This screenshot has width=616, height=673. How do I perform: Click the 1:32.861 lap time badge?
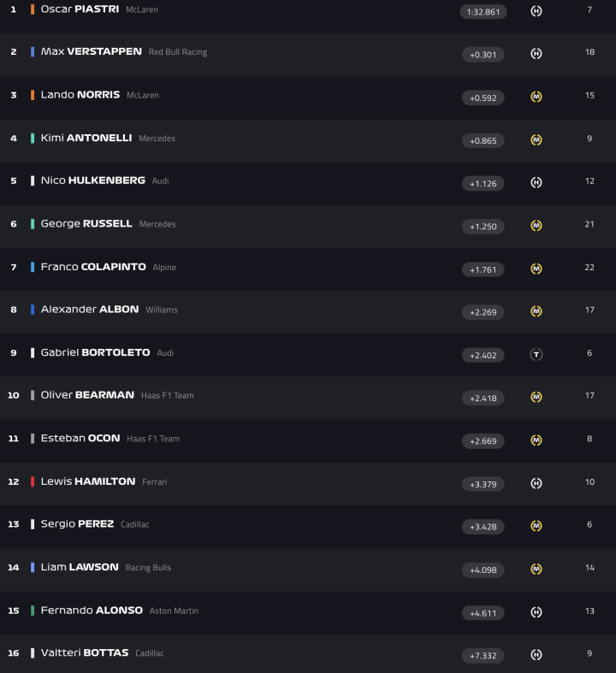[x=483, y=12]
